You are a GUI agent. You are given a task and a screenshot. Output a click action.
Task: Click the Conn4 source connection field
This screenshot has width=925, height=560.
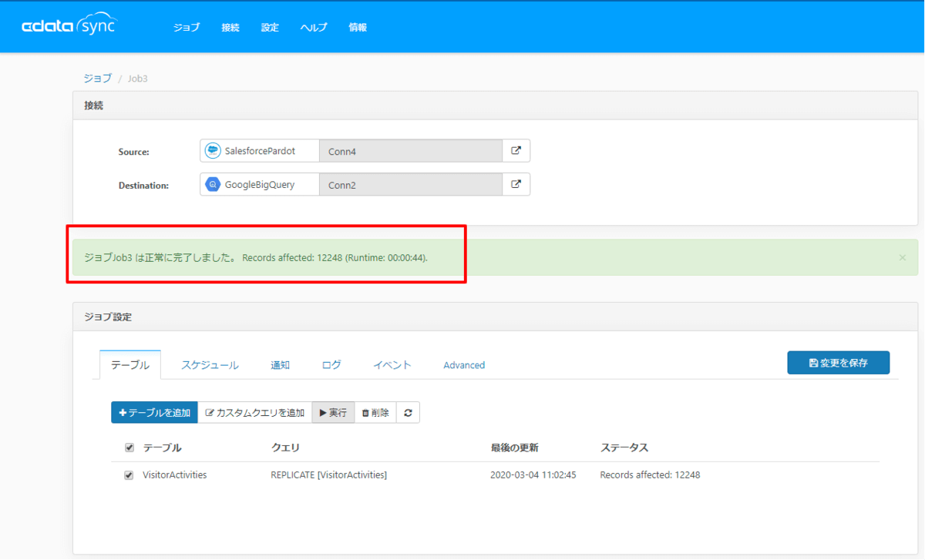click(x=411, y=151)
